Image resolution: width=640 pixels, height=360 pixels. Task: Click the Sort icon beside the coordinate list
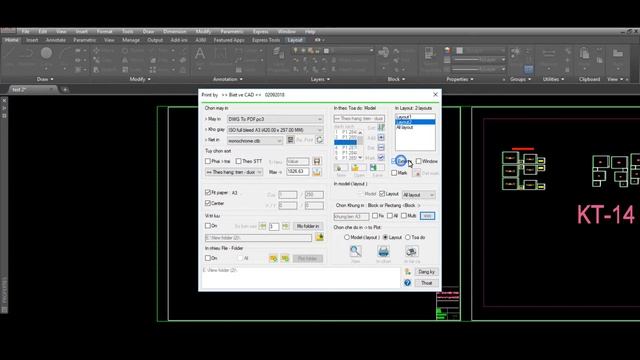tap(381, 127)
